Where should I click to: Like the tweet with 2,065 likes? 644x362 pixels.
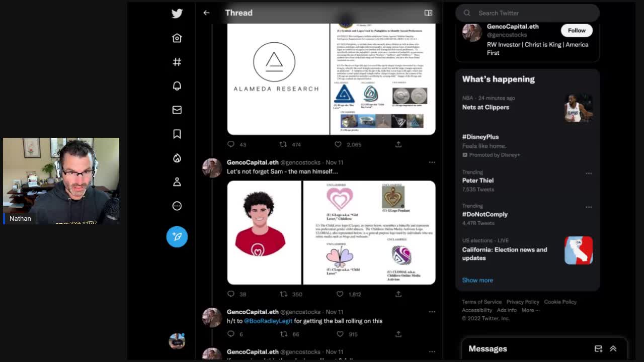[x=338, y=144]
